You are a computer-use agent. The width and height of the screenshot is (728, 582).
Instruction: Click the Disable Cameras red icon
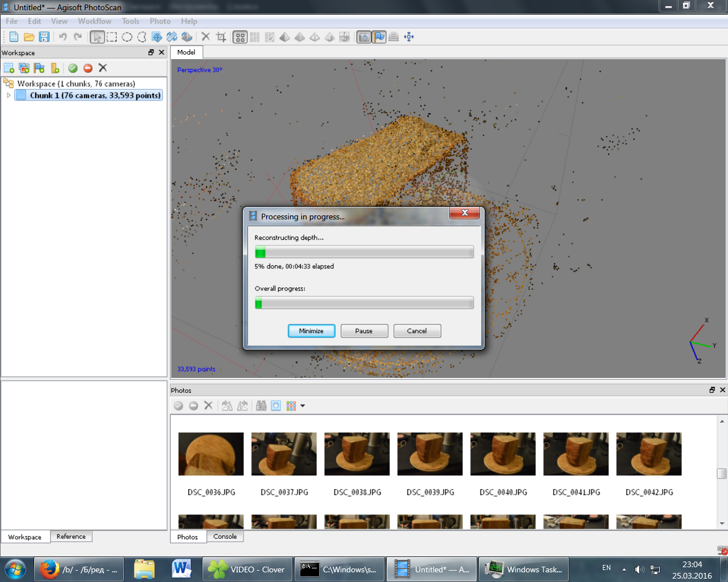88,68
